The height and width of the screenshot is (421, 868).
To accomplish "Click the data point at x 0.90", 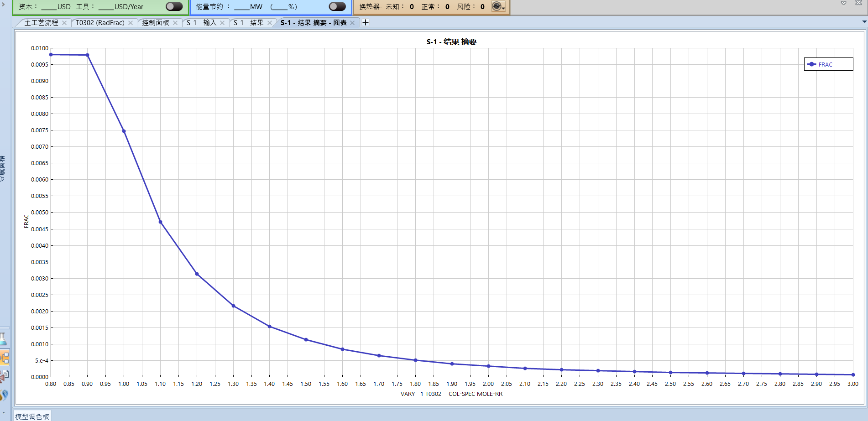I will coord(88,55).
